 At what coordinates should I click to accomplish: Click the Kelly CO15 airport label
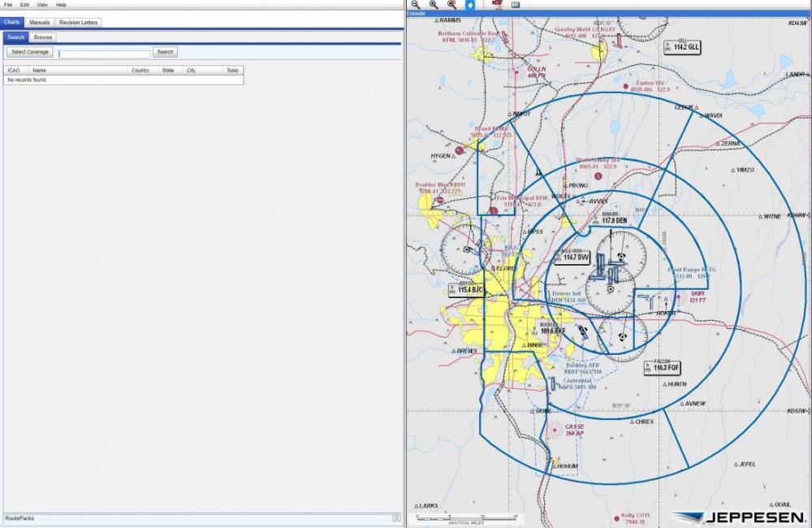coord(635,519)
